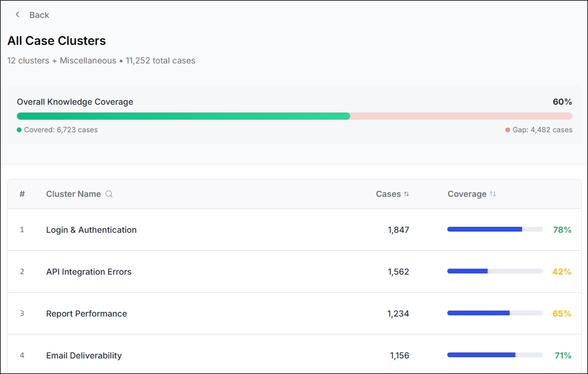
Task: Click the Cases column header
Action: (x=388, y=194)
